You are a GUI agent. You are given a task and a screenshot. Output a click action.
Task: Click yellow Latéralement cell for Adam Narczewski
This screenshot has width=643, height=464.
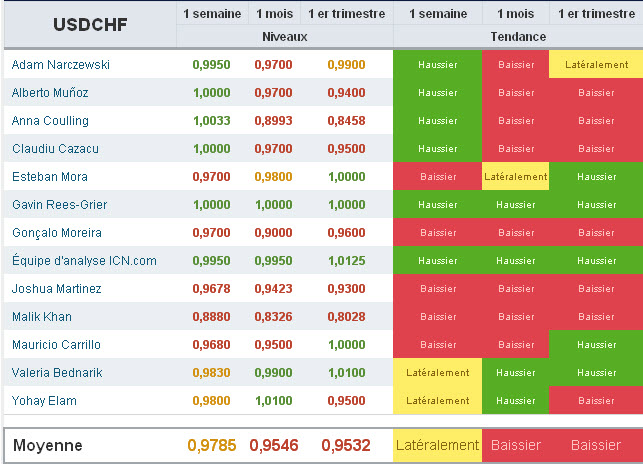(596, 64)
